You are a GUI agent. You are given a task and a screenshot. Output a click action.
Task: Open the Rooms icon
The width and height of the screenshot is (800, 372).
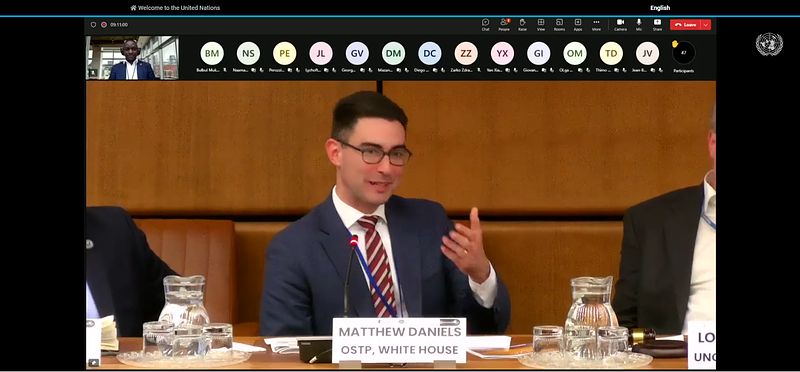click(x=559, y=24)
